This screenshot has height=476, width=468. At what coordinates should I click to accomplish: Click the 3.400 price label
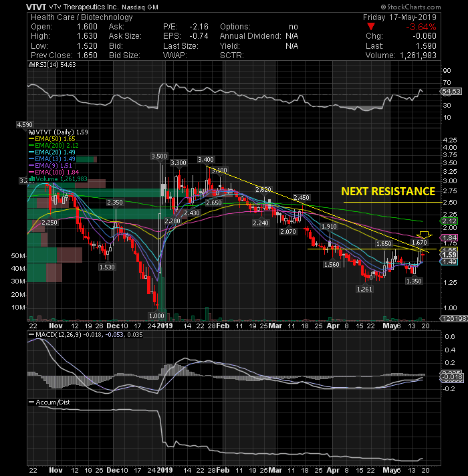[206, 159]
